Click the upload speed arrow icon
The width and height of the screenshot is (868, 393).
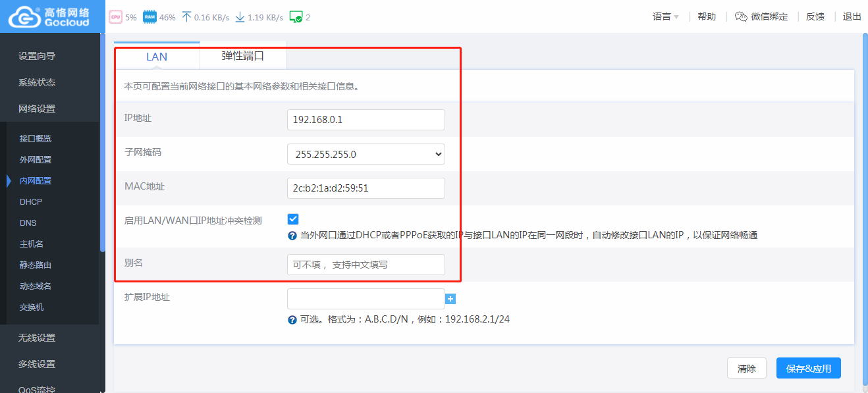(x=186, y=17)
